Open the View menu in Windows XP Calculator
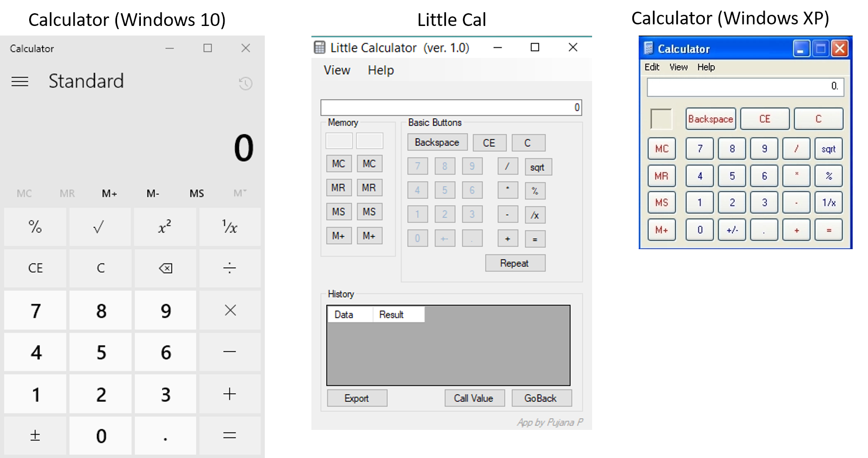 (678, 67)
